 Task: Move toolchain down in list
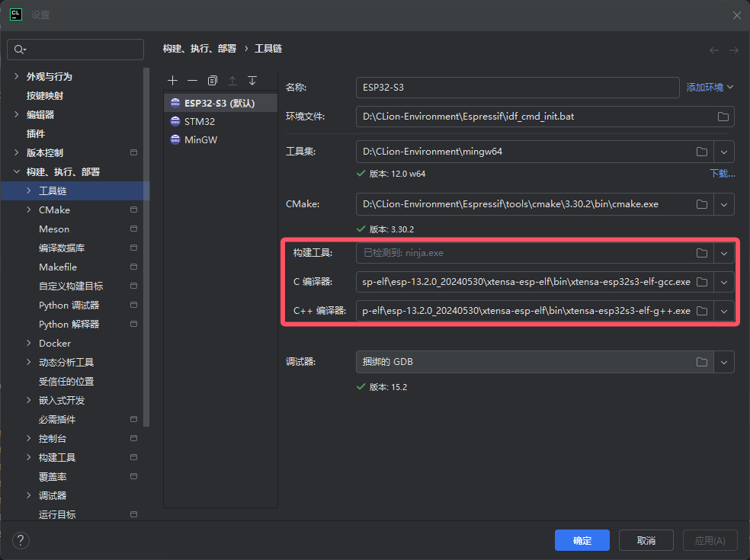click(252, 80)
